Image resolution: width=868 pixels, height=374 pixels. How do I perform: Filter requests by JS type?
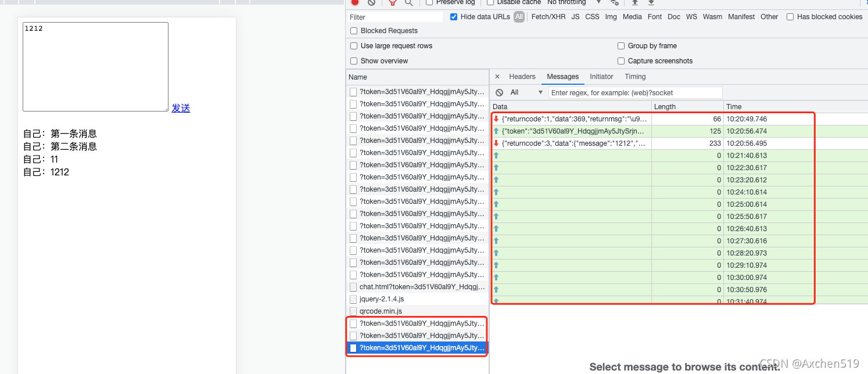(575, 17)
